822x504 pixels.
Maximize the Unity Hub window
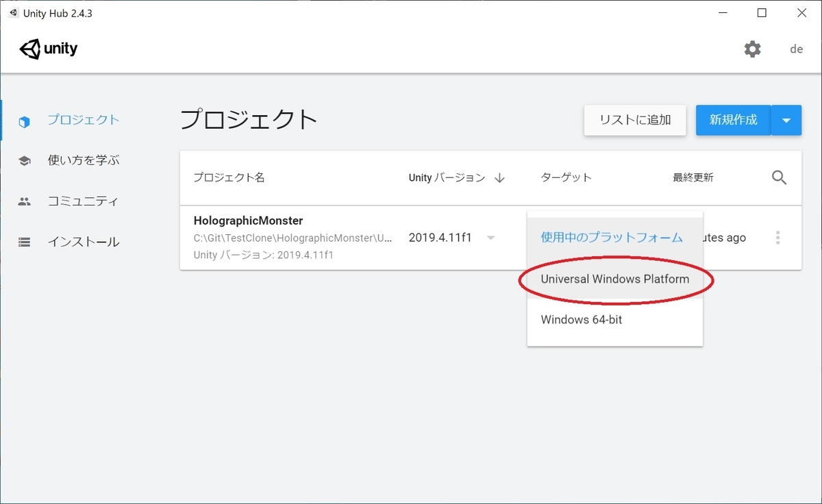coord(762,13)
